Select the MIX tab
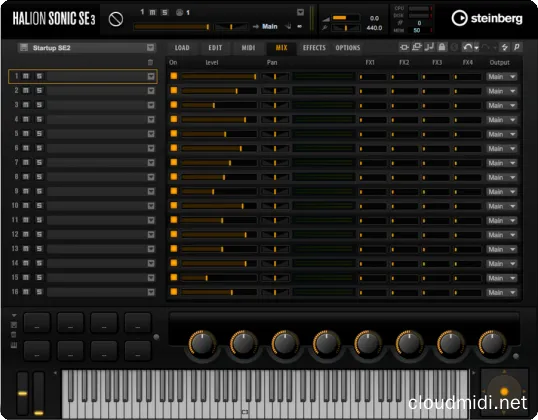The image size is (538, 420). pyautogui.click(x=281, y=48)
